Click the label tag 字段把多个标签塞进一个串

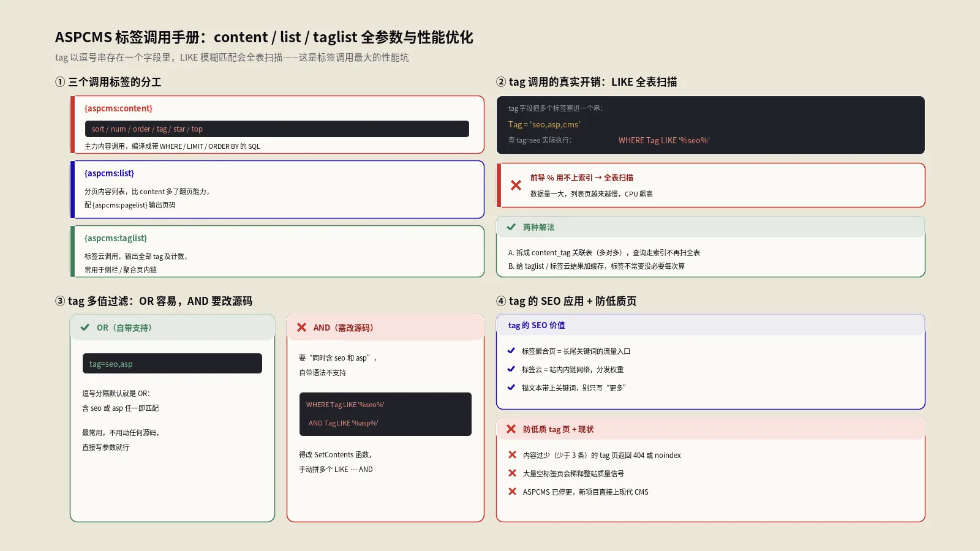click(x=556, y=108)
